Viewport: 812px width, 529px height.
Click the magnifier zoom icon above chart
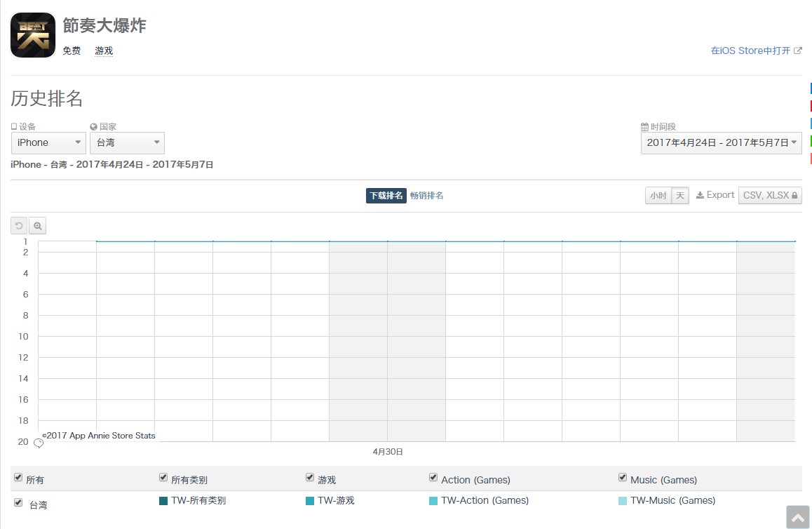(38, 226)
